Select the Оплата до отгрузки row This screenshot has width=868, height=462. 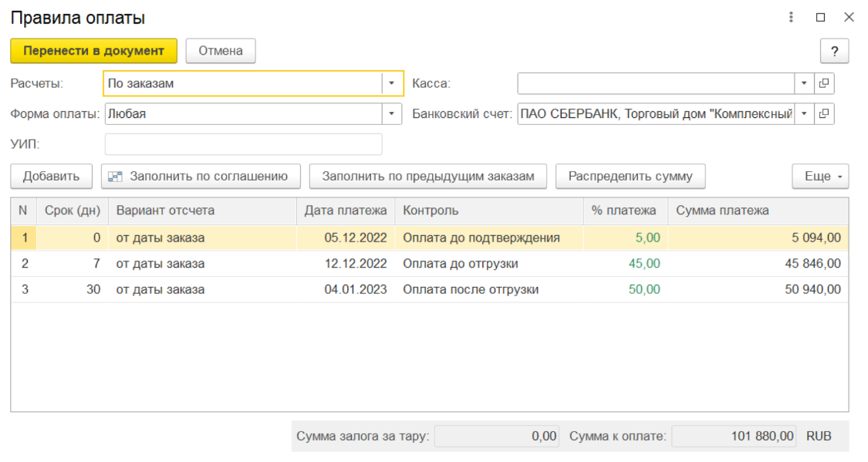point(460,264)
